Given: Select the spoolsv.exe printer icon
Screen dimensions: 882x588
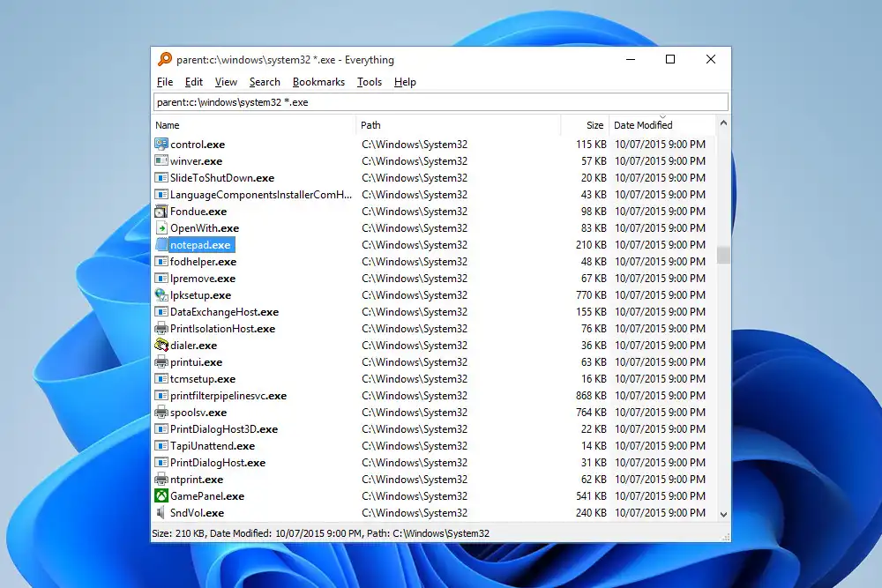Looking at the screenshot, I should click(x=161, y=413).
